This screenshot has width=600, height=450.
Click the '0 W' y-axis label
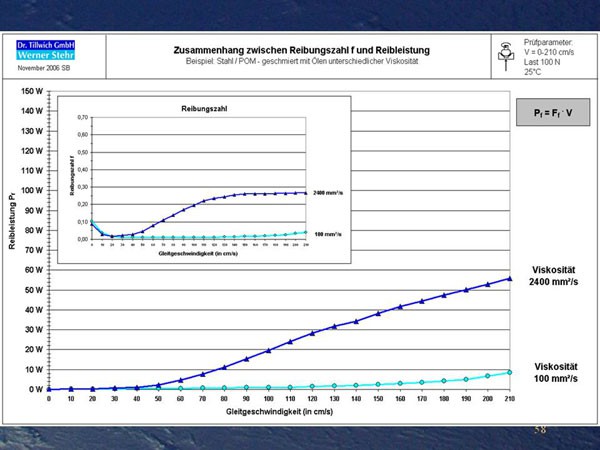(x=36, y=390)
